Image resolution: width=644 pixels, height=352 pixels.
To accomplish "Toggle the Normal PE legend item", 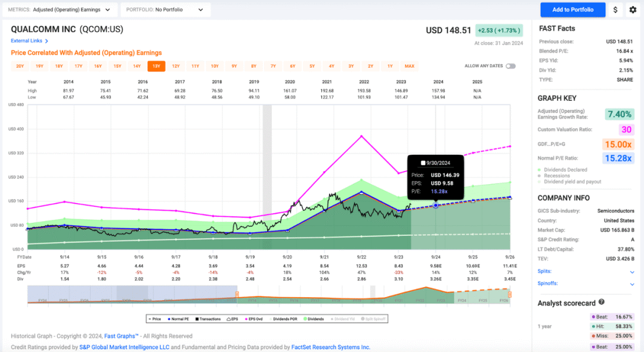I will pos(178,319).
